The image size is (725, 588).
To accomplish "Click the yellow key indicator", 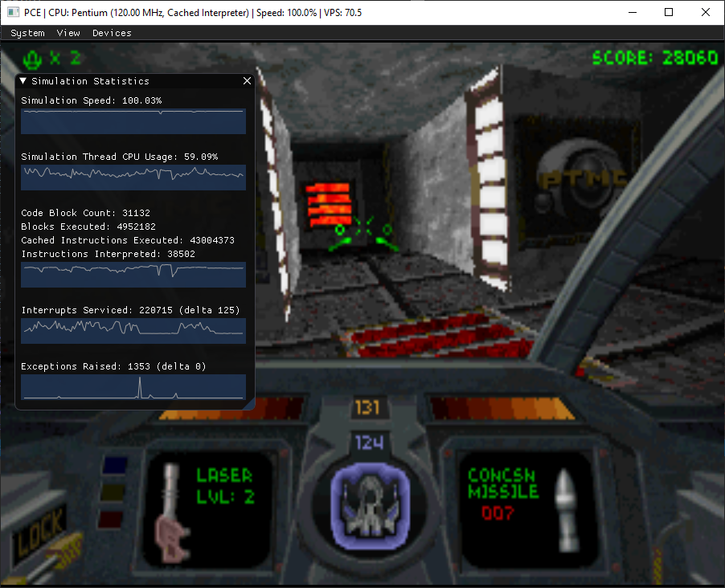I will tap(113, 492).
